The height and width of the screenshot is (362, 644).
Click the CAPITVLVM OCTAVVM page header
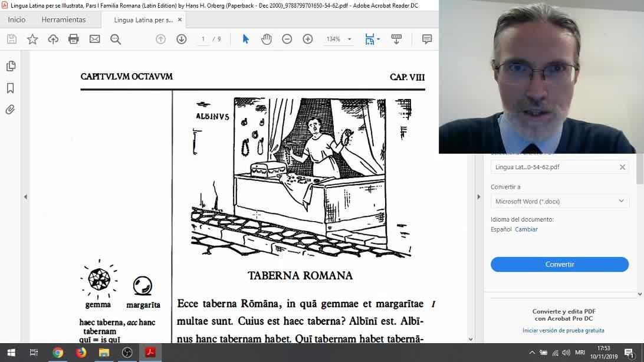126,76
